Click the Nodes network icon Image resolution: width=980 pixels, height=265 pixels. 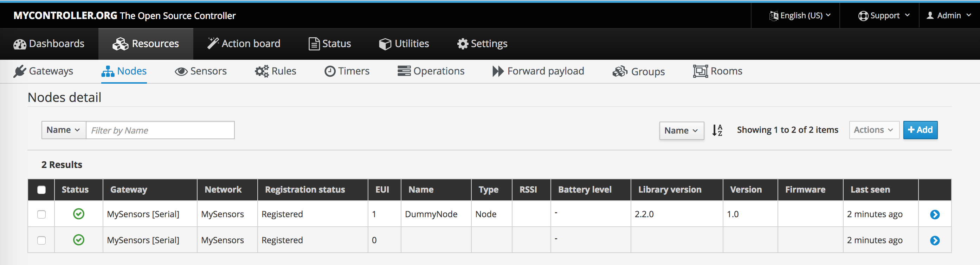108,71
